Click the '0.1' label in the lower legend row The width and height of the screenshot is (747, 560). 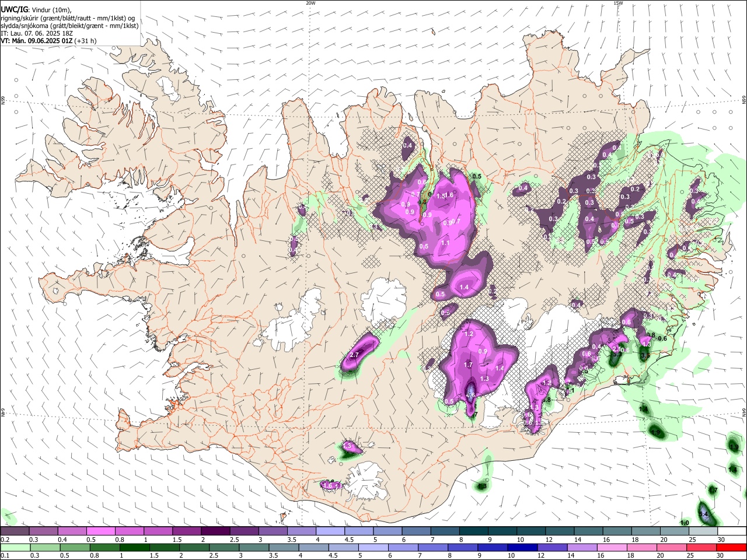[x=5, y=556]
